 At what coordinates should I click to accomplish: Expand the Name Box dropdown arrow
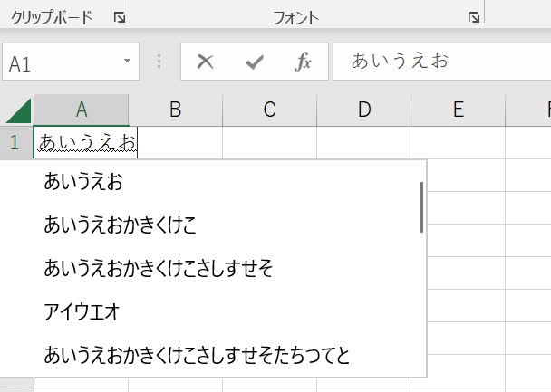click(x=127, y=61)
